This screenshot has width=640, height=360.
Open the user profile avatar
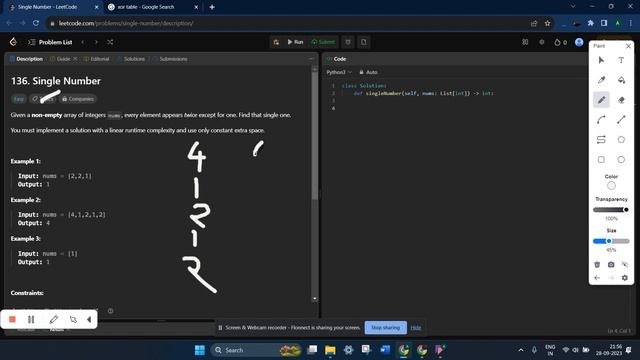pos(579,42)
